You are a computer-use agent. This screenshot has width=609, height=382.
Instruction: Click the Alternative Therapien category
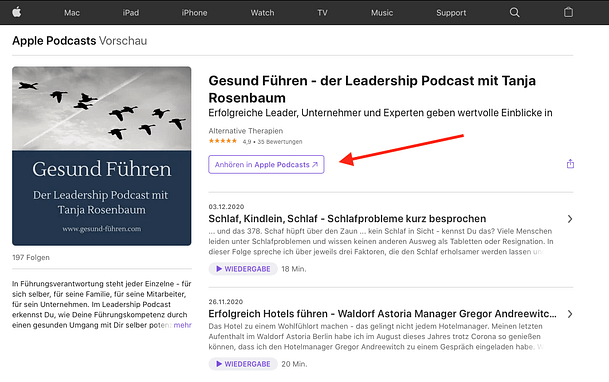coord(245,131)
